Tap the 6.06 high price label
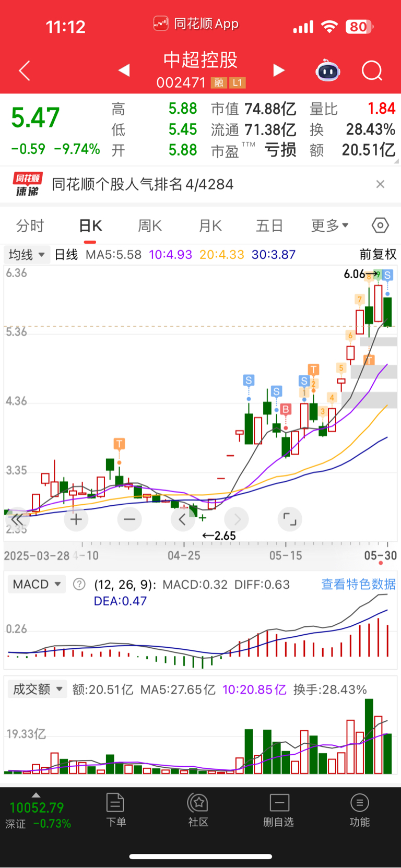The width and height of the screenshot is (401, 868). [355, 274]
